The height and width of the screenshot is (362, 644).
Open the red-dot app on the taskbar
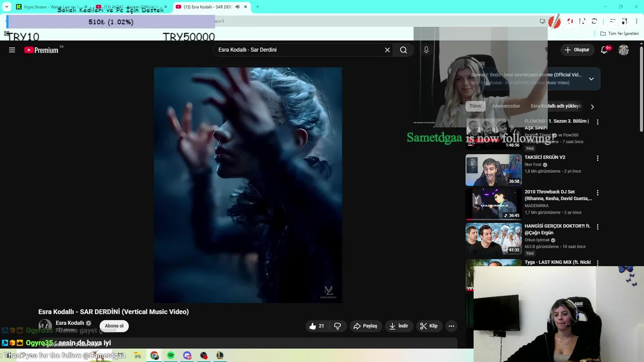204,355
